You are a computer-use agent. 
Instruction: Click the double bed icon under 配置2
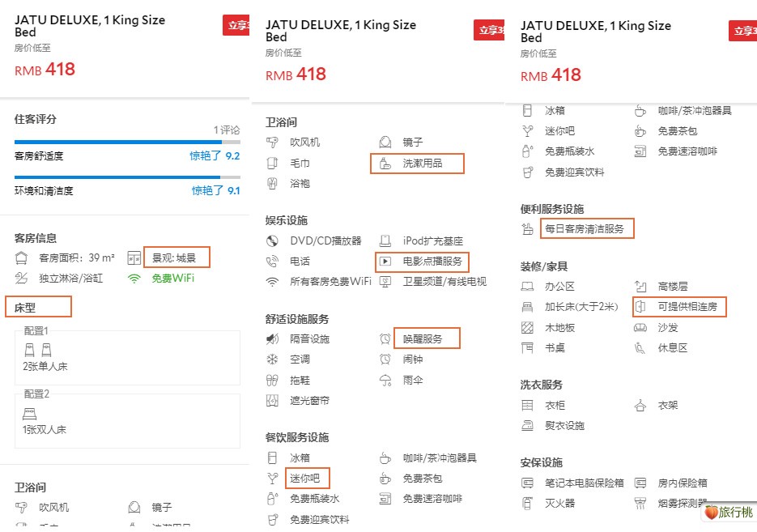29,414
